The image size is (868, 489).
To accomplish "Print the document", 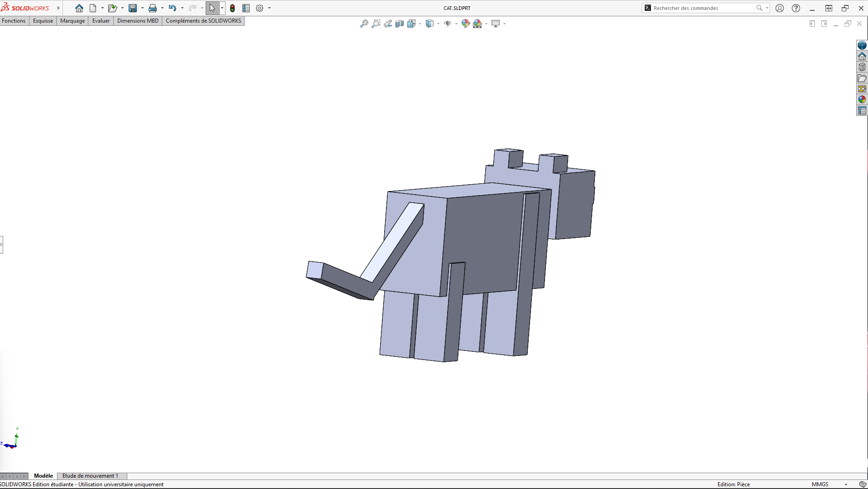I will point(153,8).
